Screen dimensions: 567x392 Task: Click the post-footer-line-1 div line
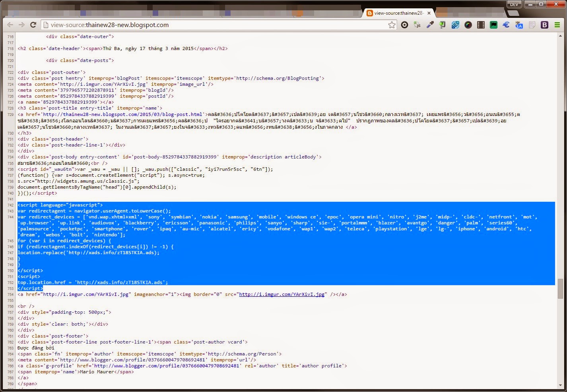pyautogui.click(x=133, y=342)
